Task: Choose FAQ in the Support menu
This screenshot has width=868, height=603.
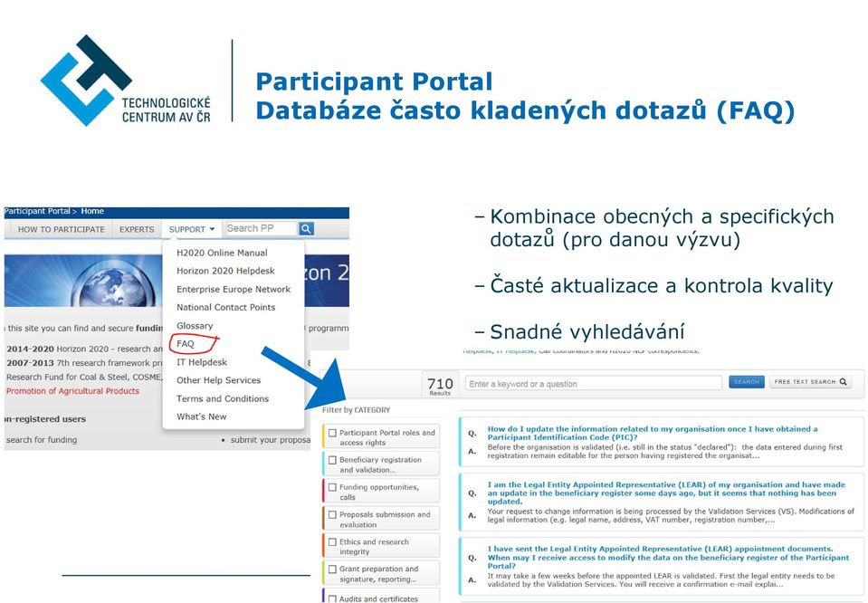Action: coord(186,344)
